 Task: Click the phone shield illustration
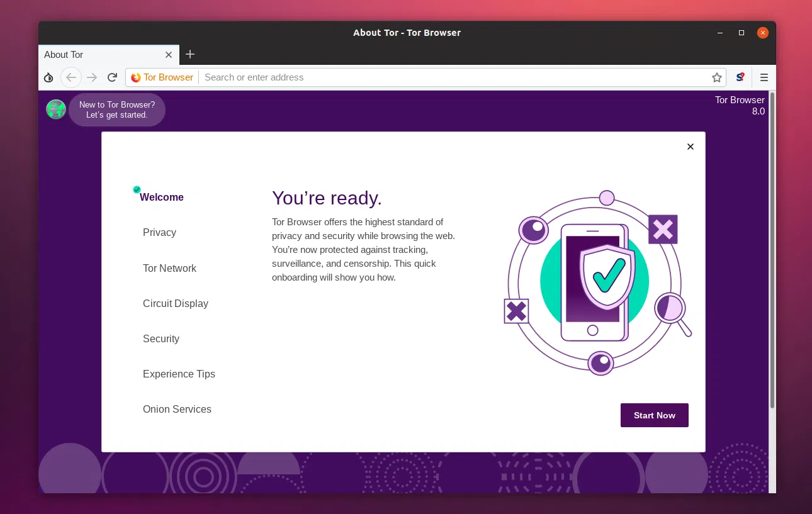tap(597, 282)
